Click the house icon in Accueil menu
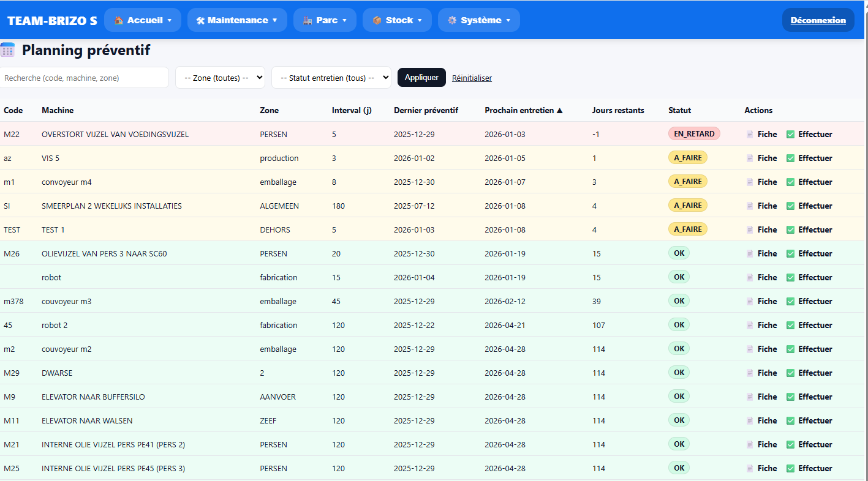This screenshot has width=868, height=481. [x=119, y=20]
